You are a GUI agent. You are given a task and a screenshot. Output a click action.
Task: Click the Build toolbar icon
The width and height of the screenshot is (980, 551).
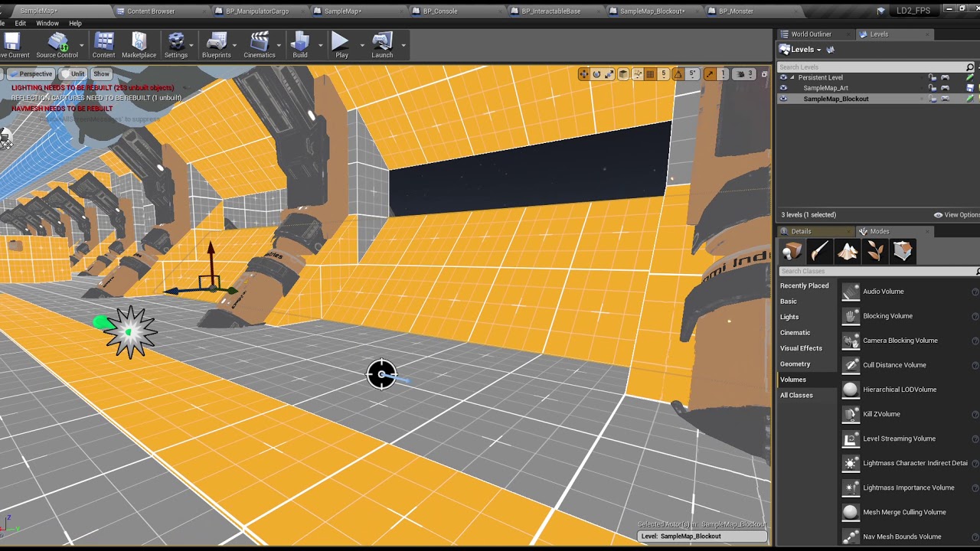point(300,45)
